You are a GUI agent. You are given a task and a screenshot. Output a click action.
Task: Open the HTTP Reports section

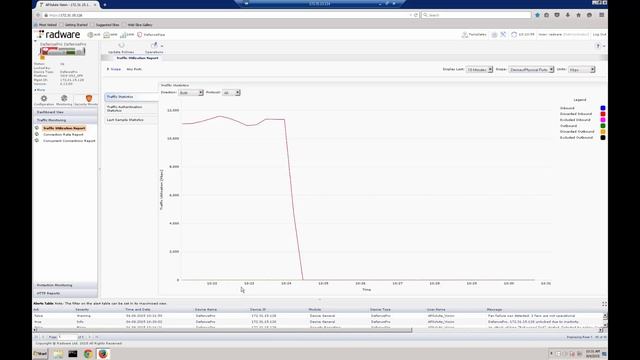click(x=65, y=293)
